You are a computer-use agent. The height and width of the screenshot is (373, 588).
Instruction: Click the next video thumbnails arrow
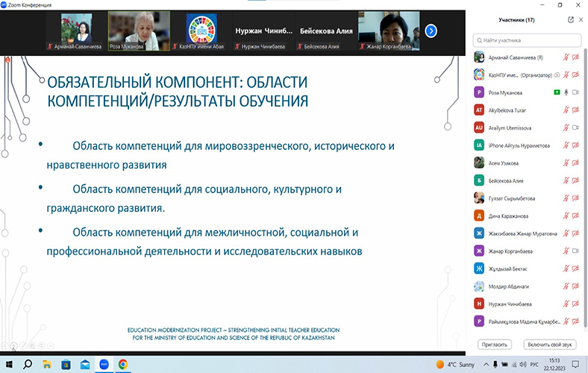coord(431,31)
